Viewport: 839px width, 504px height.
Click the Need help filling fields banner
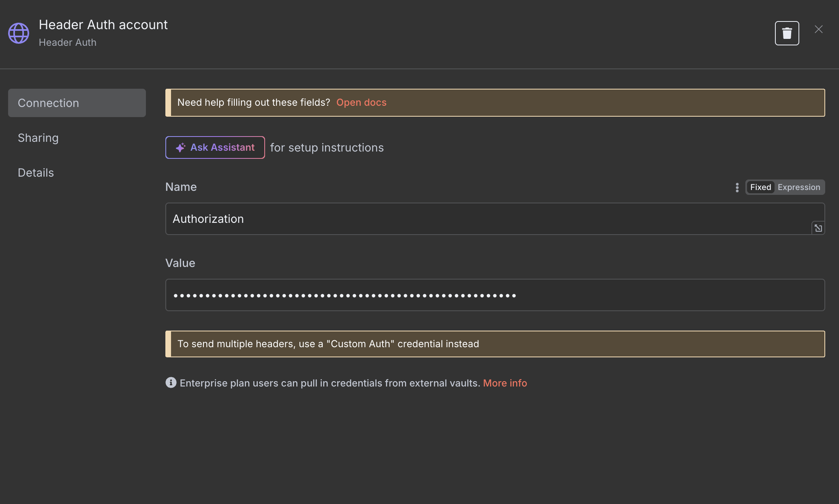pos(495,103)
